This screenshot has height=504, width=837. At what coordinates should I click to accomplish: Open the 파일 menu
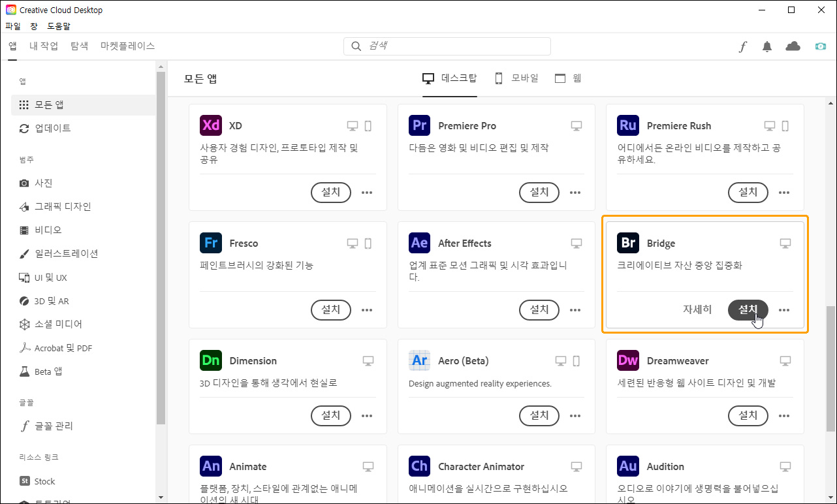pyautogui.click(x=13, y=25)
